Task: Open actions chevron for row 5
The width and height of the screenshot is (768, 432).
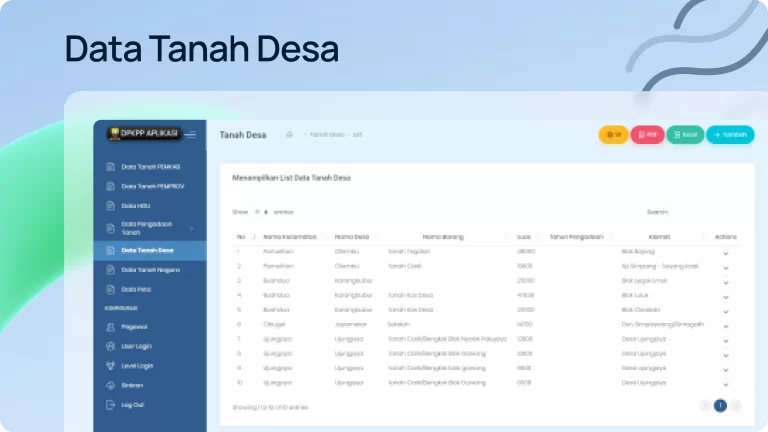Action: point(726,312)
